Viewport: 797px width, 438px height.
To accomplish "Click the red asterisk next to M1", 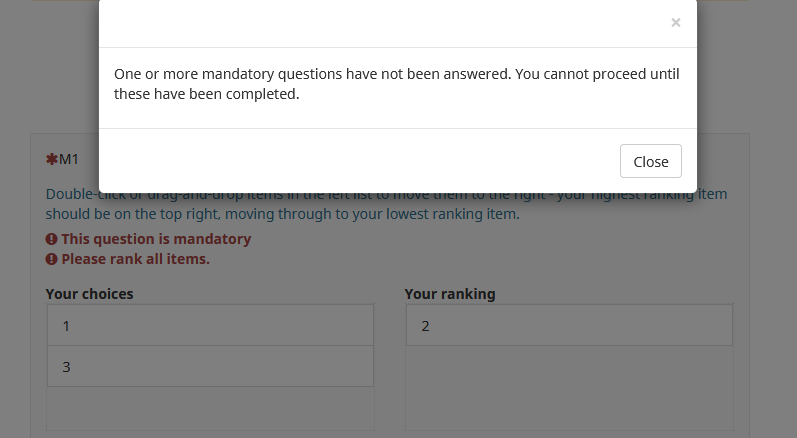I will [x=51, y=159].
